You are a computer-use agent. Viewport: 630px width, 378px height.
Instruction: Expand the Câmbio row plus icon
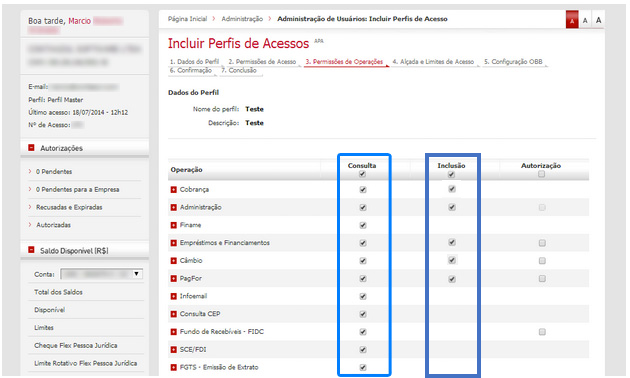[x=174, y=261]
